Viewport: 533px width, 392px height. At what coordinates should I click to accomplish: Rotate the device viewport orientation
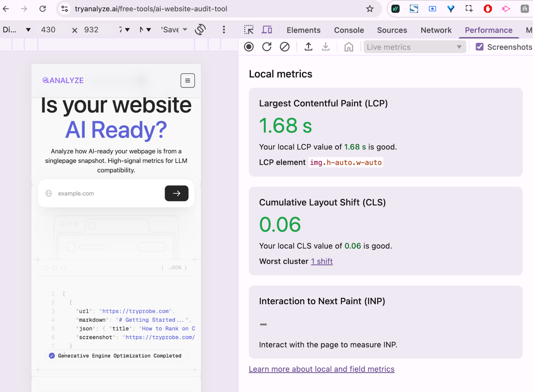200,30
